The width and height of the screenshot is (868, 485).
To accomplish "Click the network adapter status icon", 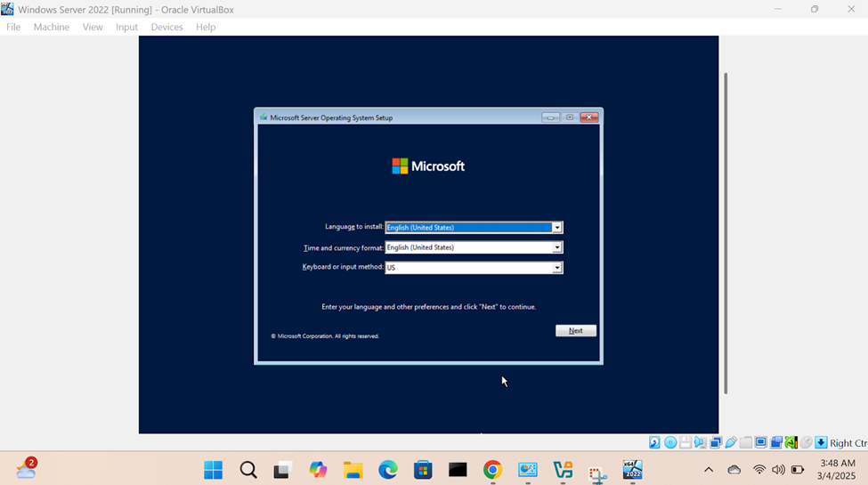I will (x=716, y=442).
